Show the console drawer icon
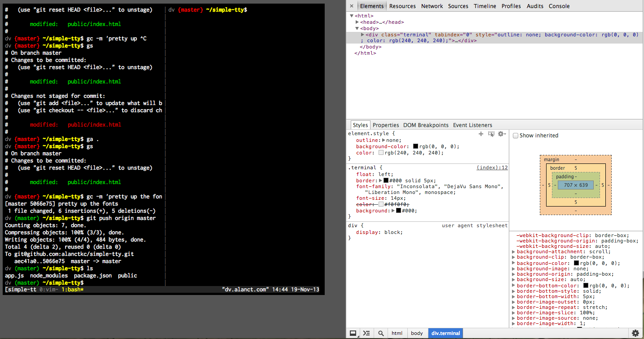Image resolution: width=644 pixels, height=339 pixels. click(x=367, y=333)
